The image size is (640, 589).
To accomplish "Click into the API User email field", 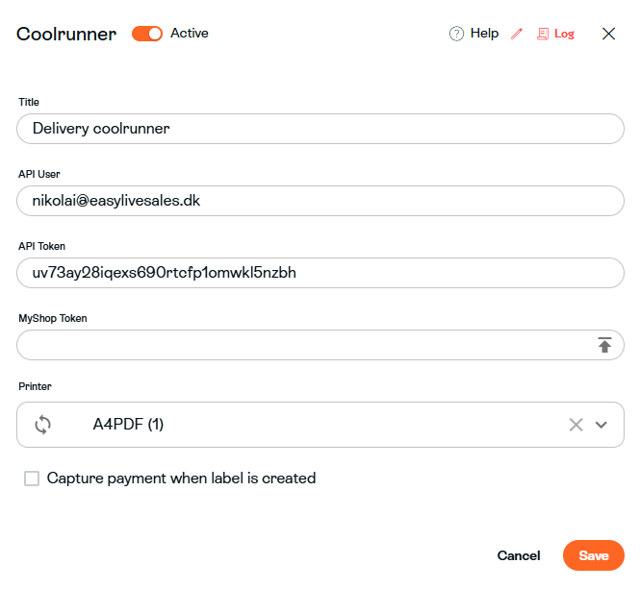I will pyautogui.click(x=320, y=201).
